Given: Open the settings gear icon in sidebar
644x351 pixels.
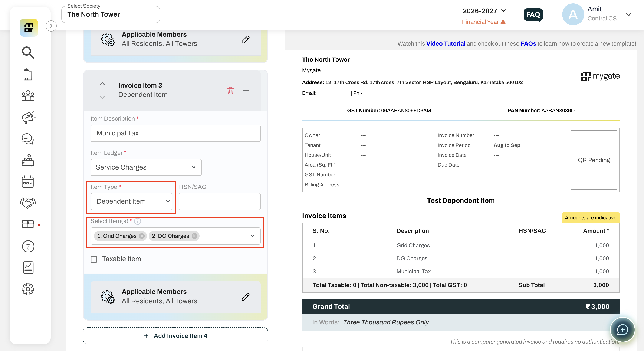Looking at the screenshot, I should click(28, 289).
